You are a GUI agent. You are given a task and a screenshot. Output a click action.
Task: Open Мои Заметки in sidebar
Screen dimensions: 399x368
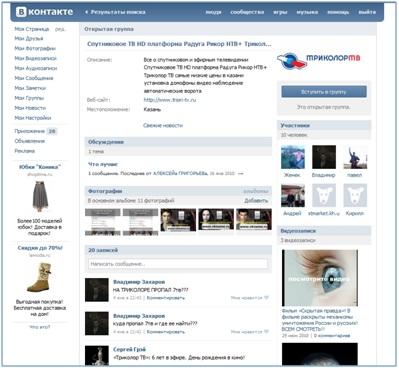30,88
